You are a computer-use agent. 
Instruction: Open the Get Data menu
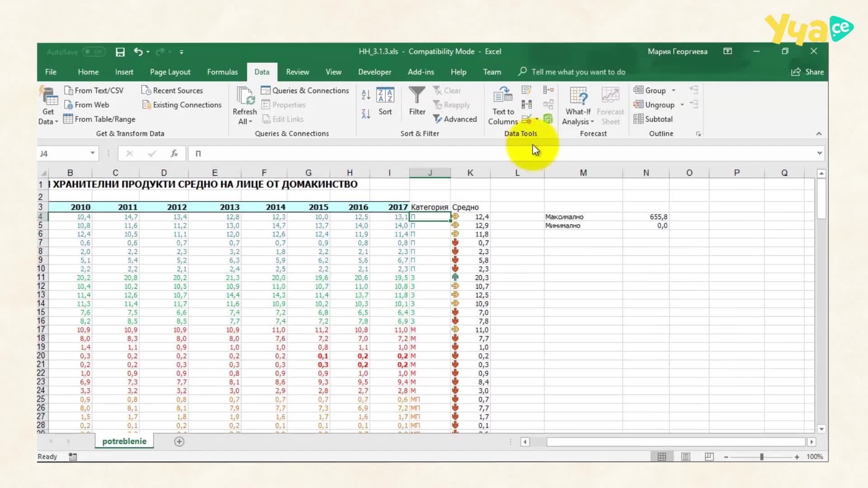pos(48,106)
